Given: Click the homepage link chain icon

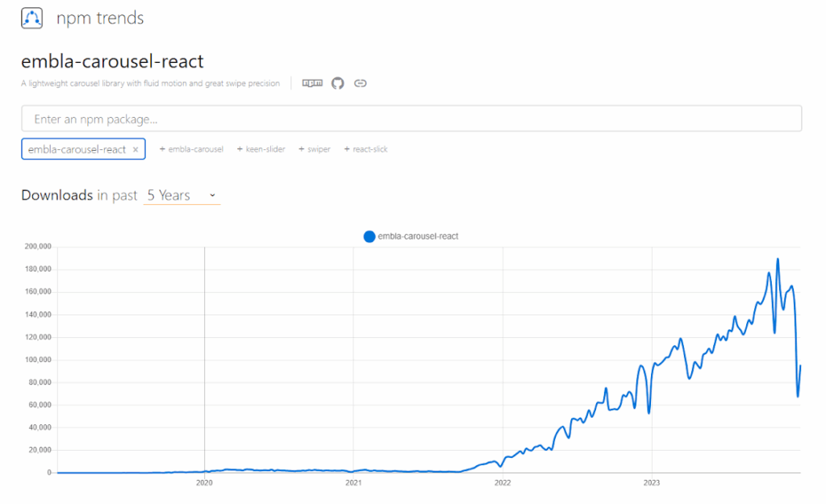Looking at the screenshot, I should (x=361, y=83).
